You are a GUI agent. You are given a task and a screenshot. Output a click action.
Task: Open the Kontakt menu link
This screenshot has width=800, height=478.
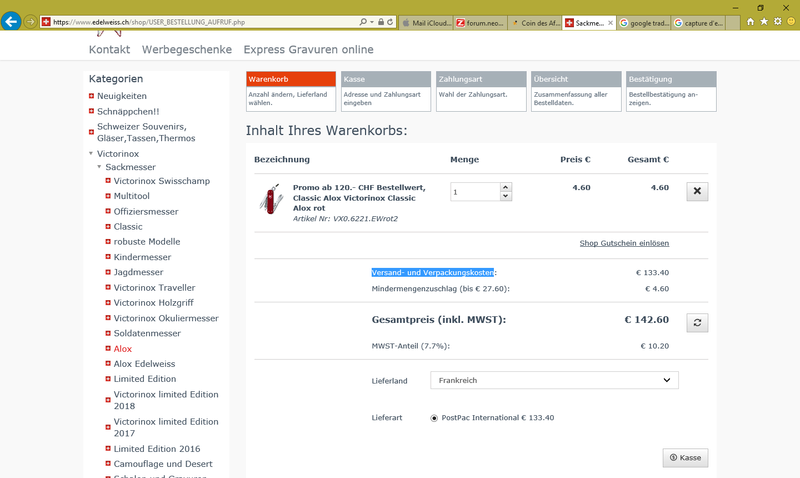coord(109,49)
